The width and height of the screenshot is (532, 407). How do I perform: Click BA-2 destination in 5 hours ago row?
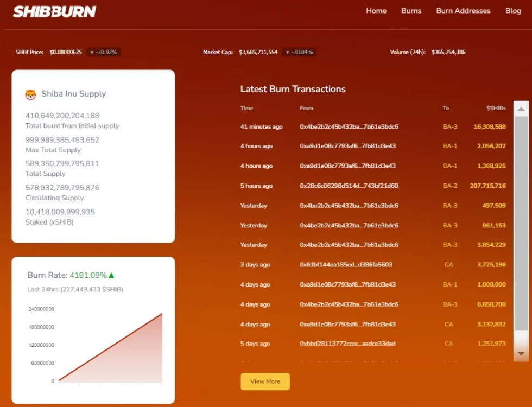[x=449, y=186]
